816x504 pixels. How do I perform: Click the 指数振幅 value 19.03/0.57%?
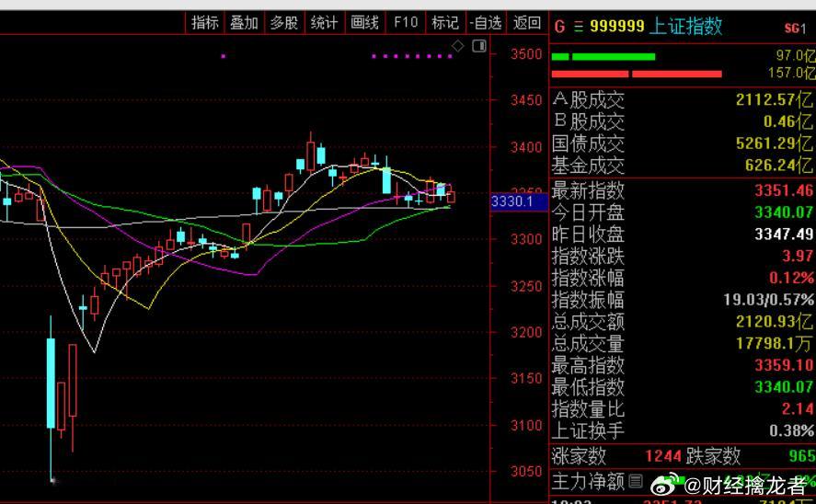point(769,300)
